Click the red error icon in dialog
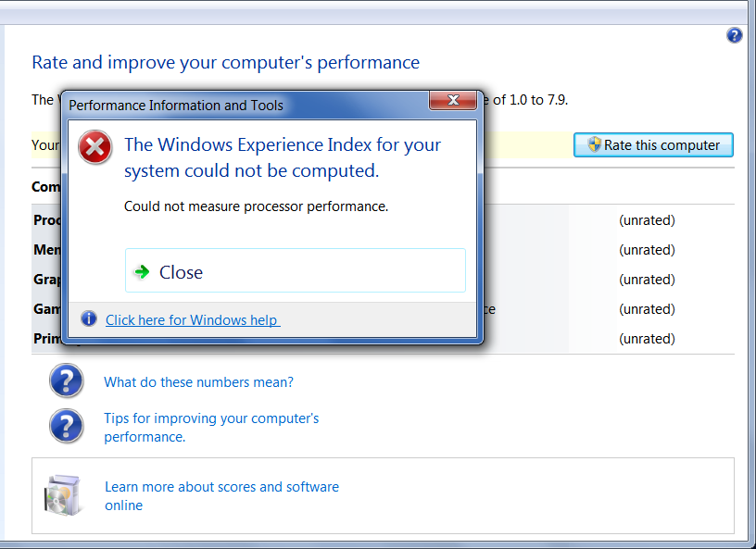Screen dimensions: 756x549 95,147
